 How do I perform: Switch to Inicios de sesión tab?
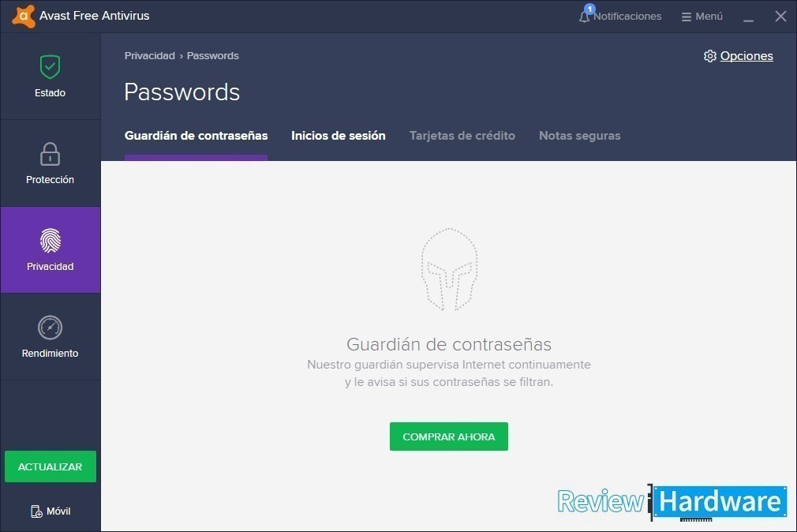pos(338,136)
